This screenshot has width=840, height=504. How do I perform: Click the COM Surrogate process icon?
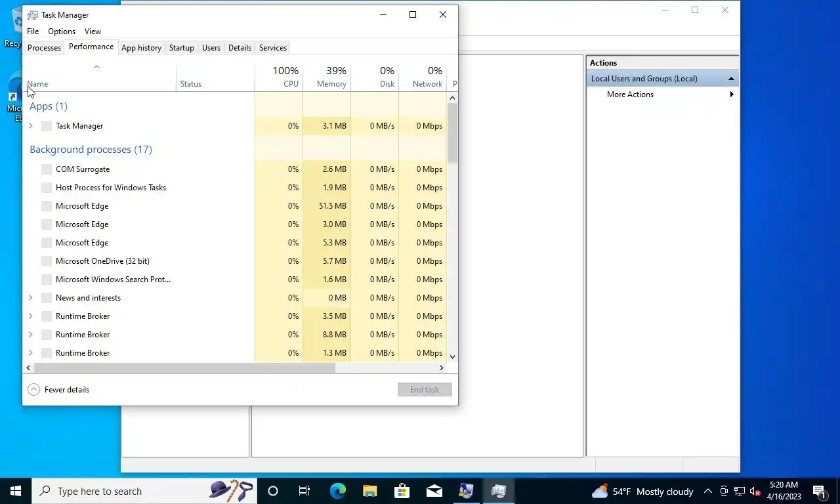click(47, 169)
